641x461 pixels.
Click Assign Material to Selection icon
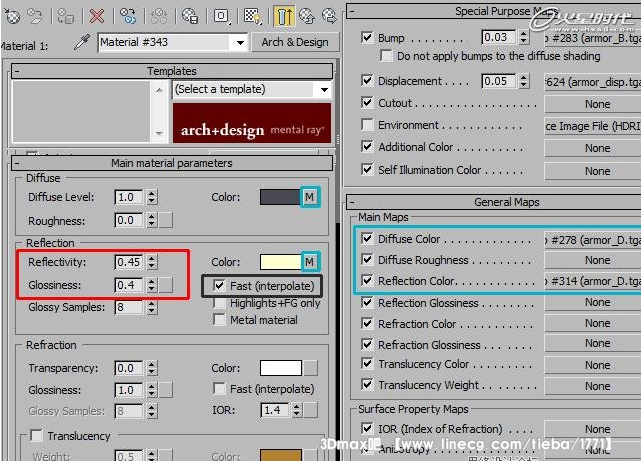[x=66, y=16]
